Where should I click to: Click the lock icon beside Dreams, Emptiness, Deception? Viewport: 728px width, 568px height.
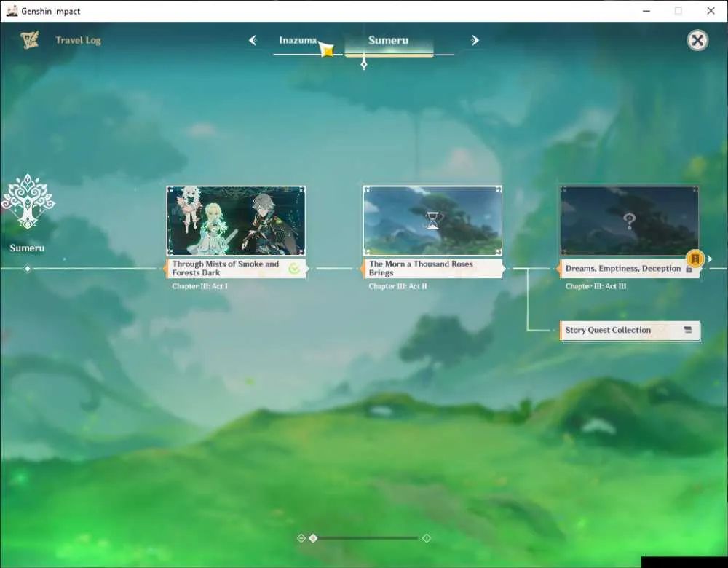pos(689,269)
